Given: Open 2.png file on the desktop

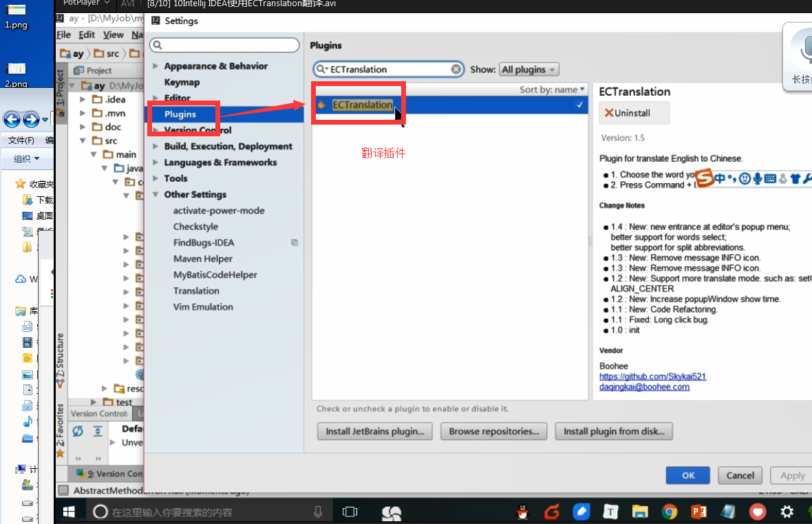Looking at the screenshot, I should (x=16, y=75).
